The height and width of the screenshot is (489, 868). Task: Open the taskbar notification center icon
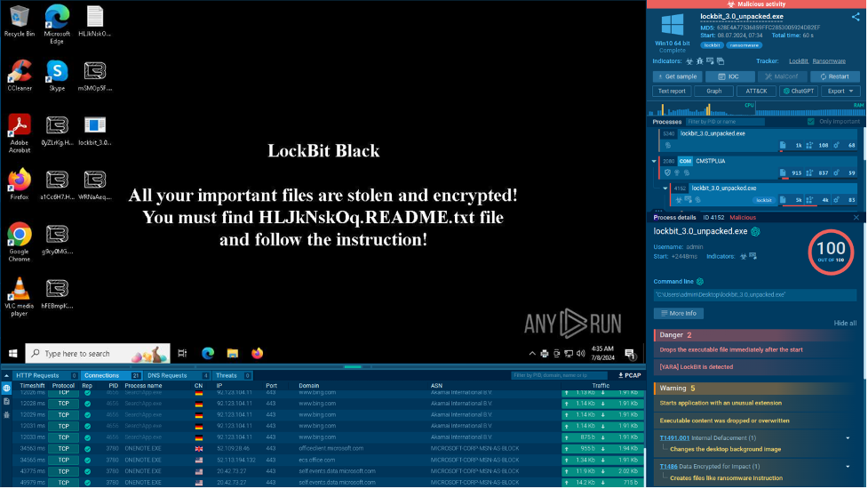click(630, 354)
